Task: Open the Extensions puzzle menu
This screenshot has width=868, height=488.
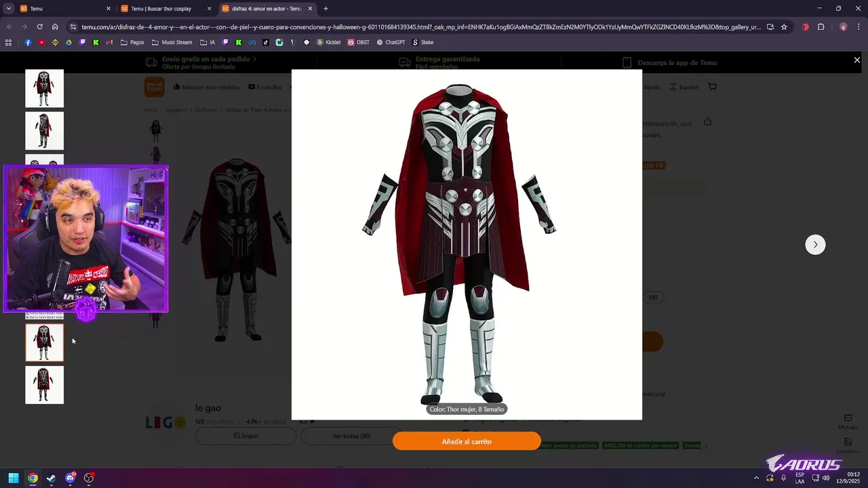Action: [x=821, y=27]
